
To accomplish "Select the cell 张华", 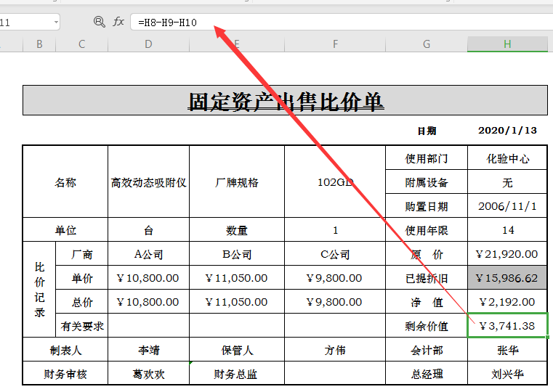I will [x=507, y=350].
